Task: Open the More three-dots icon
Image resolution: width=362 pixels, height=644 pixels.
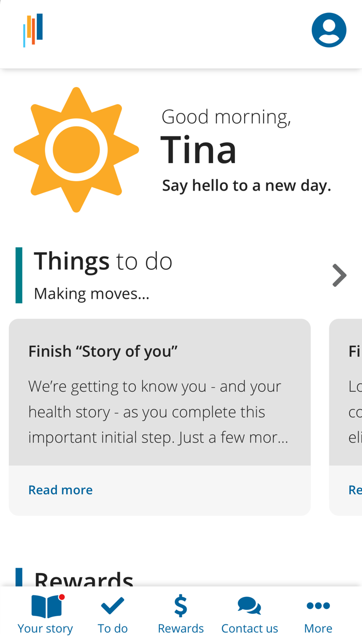Action: coord(318,606)
